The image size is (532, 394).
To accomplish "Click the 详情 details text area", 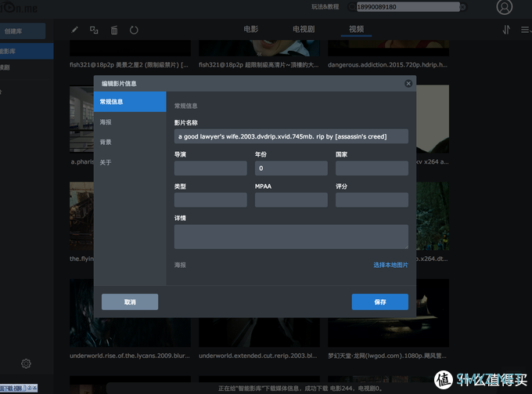I will tap(291, 237).
